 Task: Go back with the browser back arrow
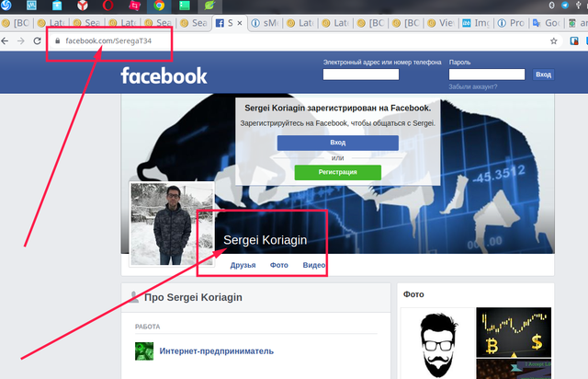(5, 40)
